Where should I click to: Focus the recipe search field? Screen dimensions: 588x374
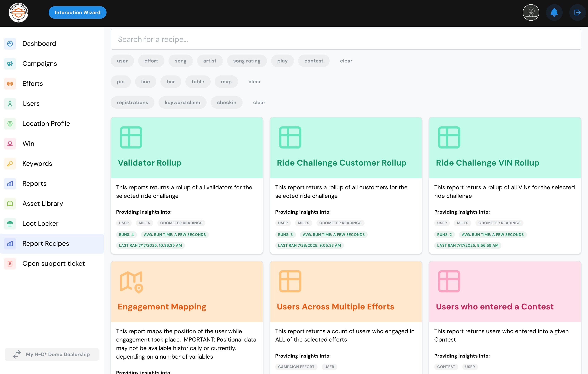(346, 39)
